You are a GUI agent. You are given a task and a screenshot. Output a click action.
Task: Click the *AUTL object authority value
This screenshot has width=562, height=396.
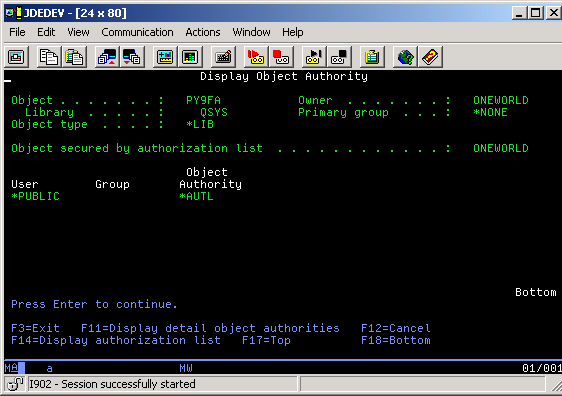tap(196, 196)
